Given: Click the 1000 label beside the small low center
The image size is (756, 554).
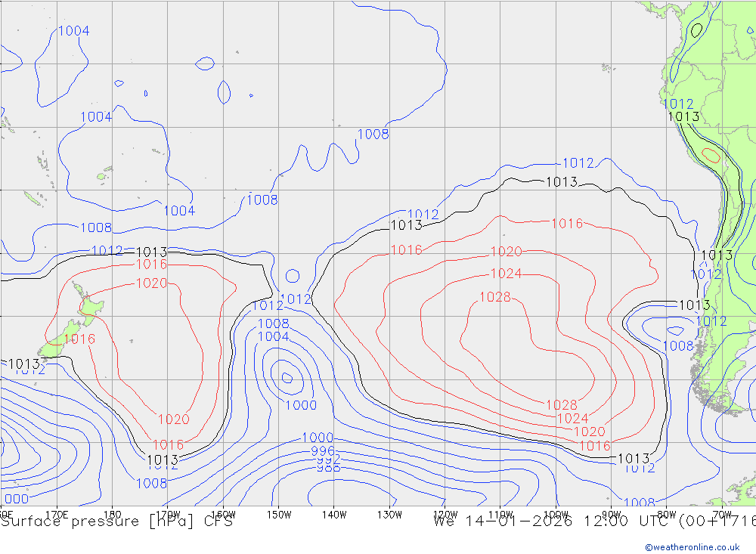Looking at the screenshot, I should [301, 405].
